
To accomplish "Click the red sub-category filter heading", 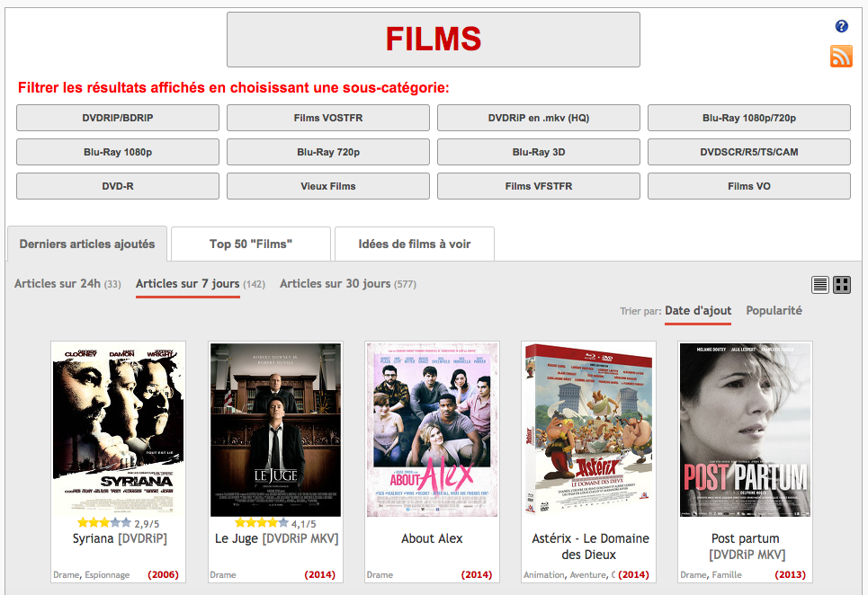I will [x=234, y=88].
